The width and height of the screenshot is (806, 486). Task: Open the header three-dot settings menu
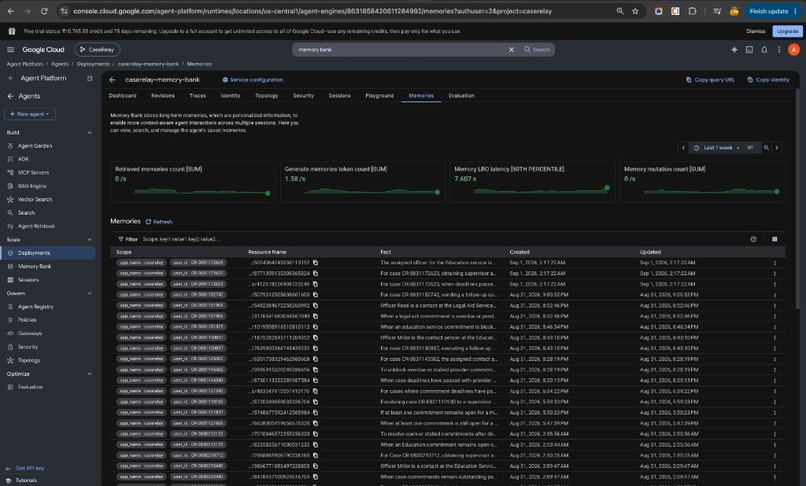tap(779, 49)
